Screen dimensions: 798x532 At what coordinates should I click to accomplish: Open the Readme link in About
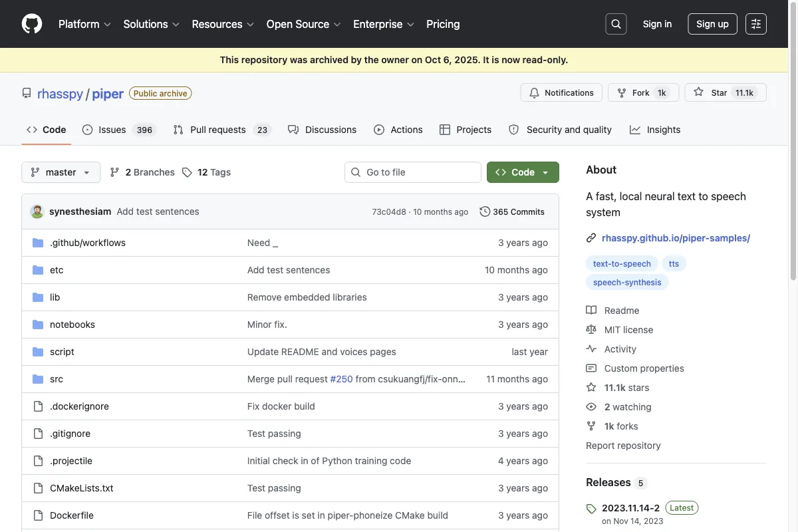pyautogui.click(x=612, y=311)
